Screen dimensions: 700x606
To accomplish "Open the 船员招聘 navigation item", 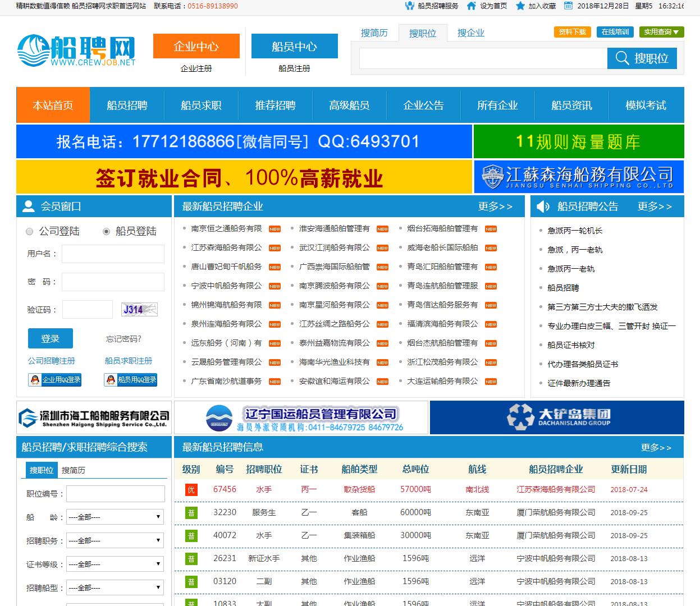I will click(x=127, y=105).
